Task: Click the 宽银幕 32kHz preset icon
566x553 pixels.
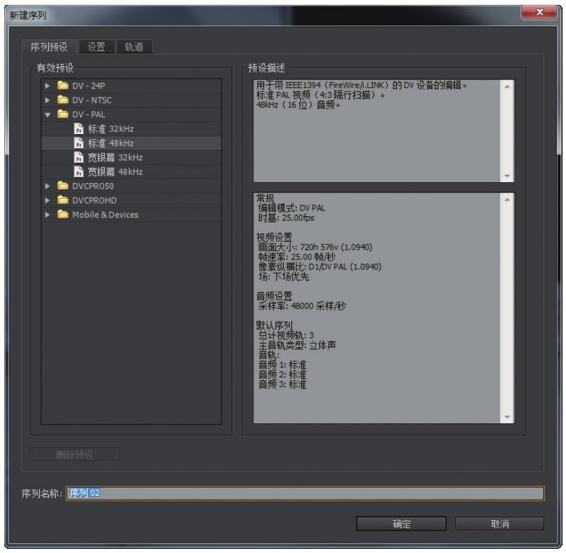Action: click(x=78, y=157)
